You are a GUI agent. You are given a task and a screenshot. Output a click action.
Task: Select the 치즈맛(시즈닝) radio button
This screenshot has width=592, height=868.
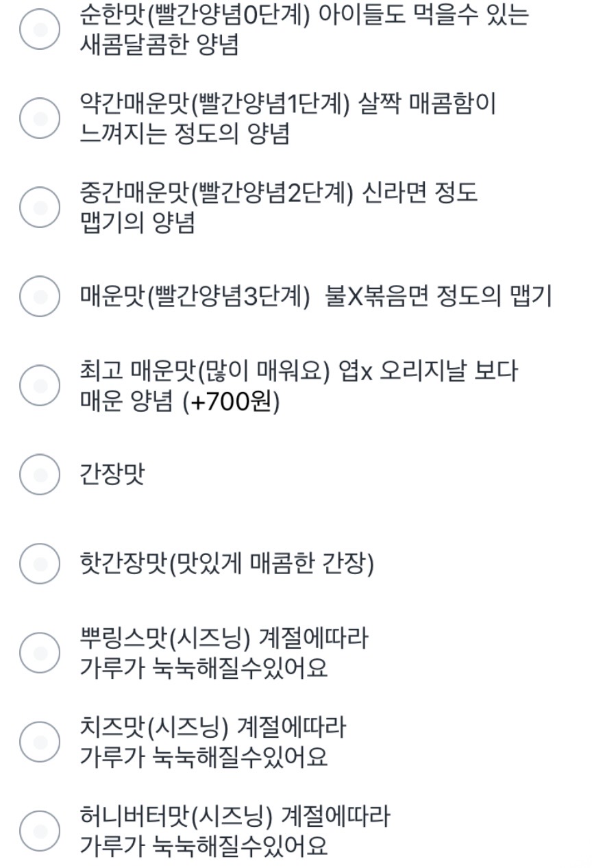[40, 741]
